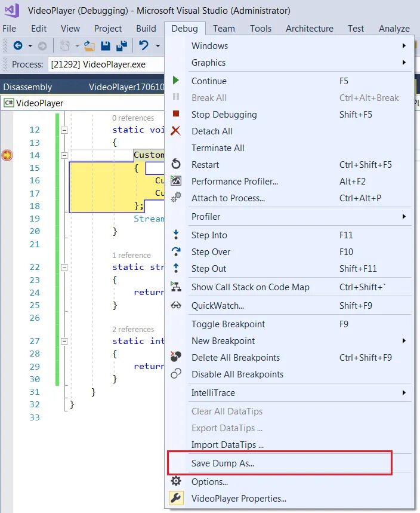Open the Navigate Backward history dropdown arrow
Screen dimensions: 420x513
tap(30, 46)
